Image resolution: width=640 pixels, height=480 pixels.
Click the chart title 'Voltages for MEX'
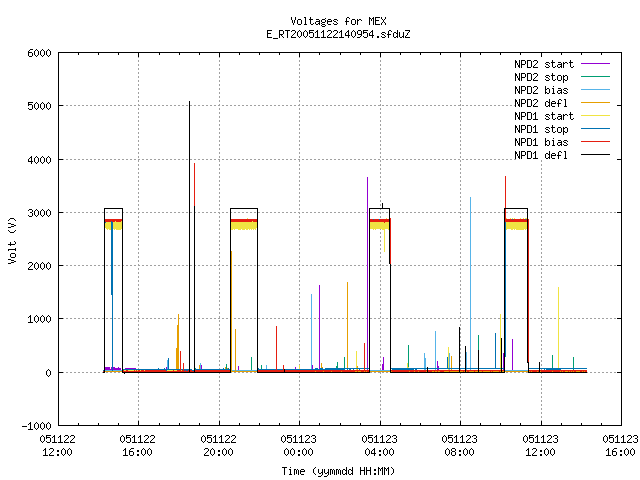pos(338,21)
